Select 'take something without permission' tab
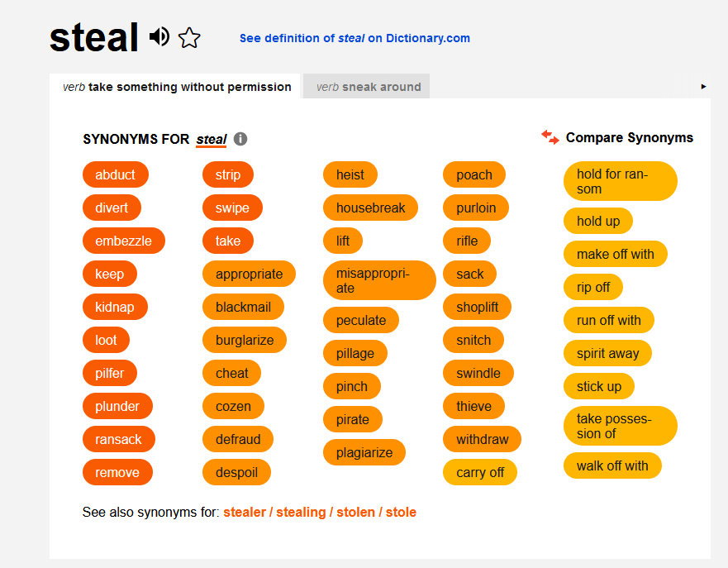 pos(177,87)
